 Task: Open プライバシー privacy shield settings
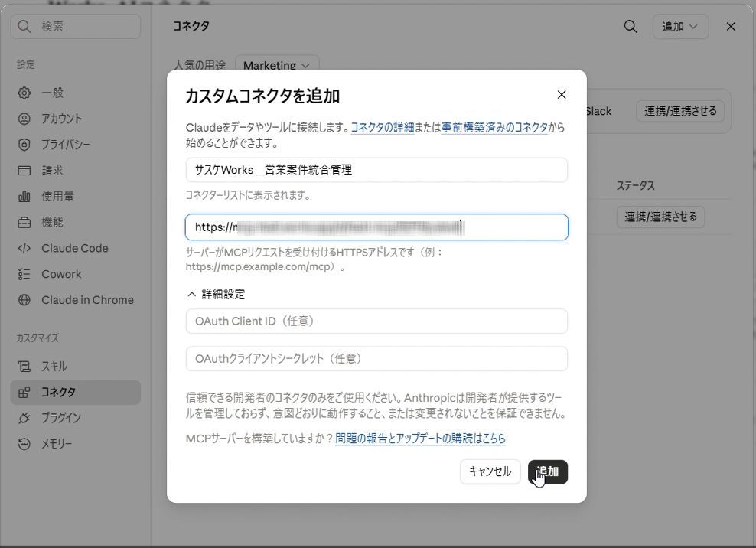75,144
